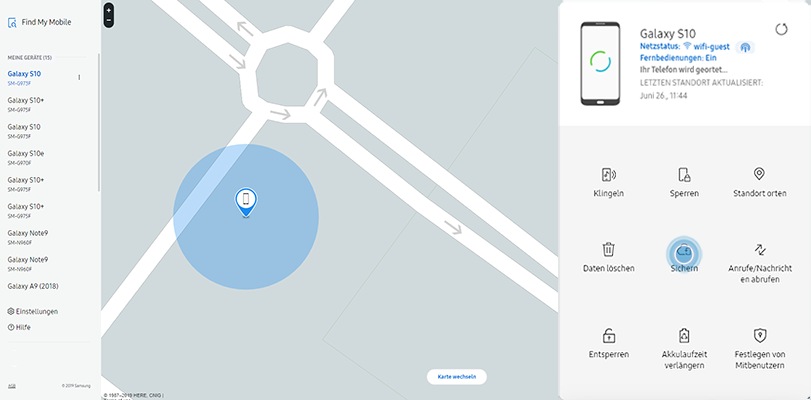The image size is (811, 400).
Task: Click the Entsperren unlock icon
Action: [609, 336]
